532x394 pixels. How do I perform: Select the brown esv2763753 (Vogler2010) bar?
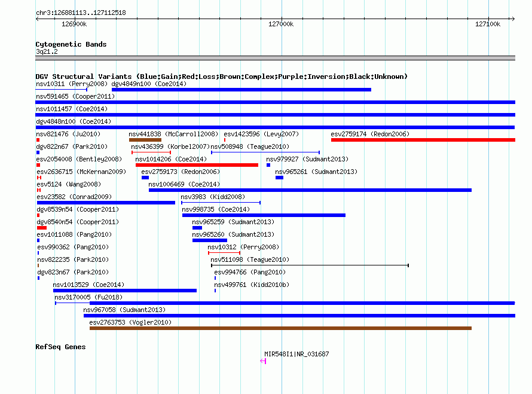[x=280, y=328]
